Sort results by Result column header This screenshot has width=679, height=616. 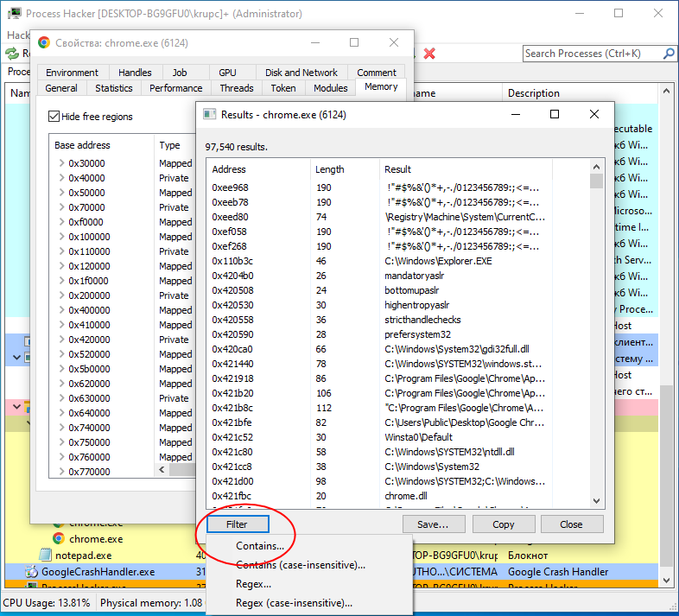(466, 169)
